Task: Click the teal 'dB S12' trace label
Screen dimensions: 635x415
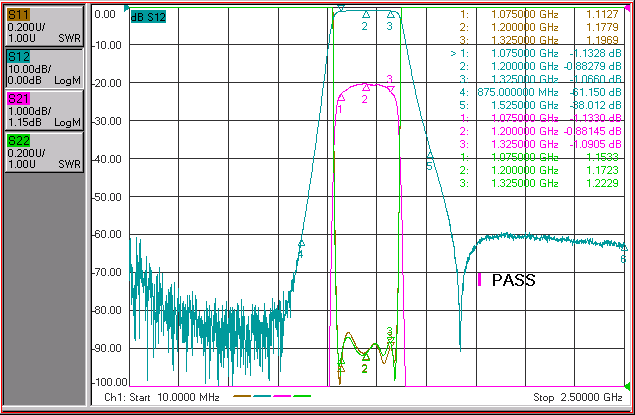Action: click(x=148, y=17)
